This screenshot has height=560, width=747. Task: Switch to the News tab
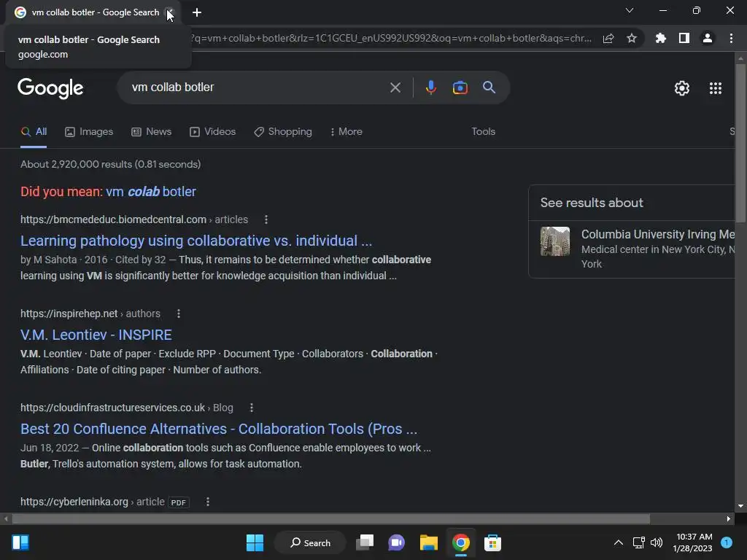tap(152, 132)
